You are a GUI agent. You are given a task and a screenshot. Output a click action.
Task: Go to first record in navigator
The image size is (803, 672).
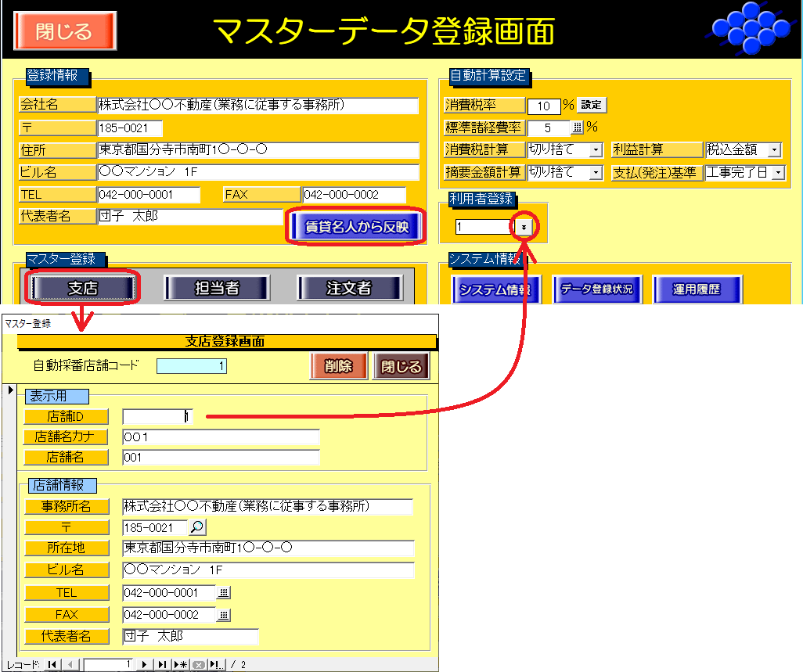pyautogui.click(x=52, y=664)
